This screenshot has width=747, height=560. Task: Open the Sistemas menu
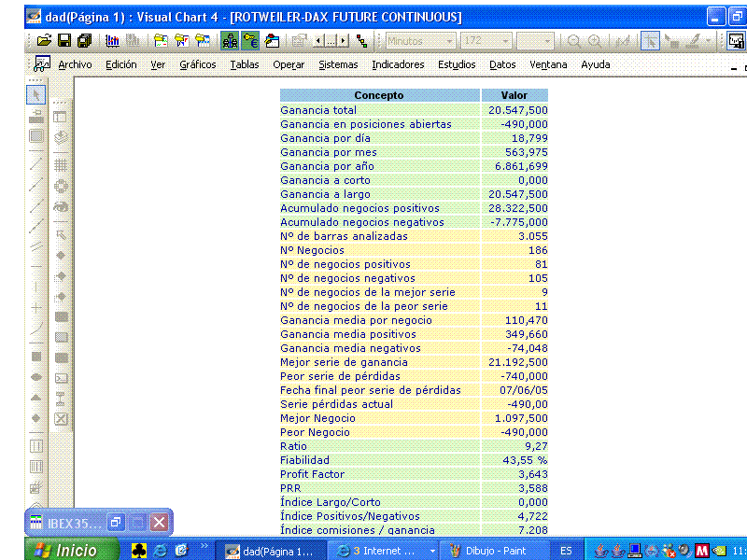click(338, 64)
